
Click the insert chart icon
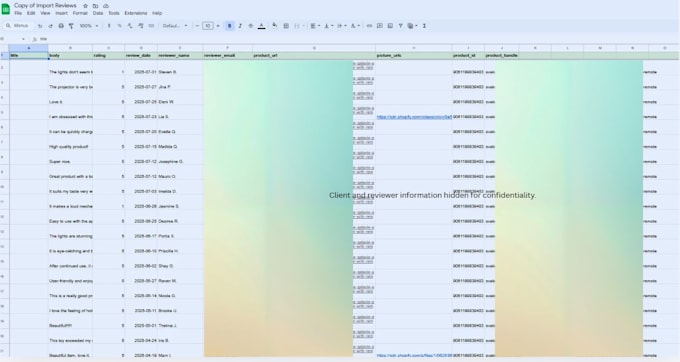point(390,26)
